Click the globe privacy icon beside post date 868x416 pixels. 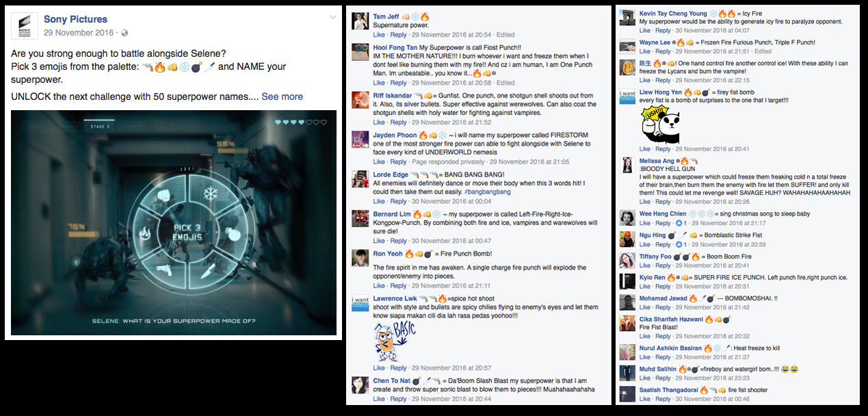124,33
